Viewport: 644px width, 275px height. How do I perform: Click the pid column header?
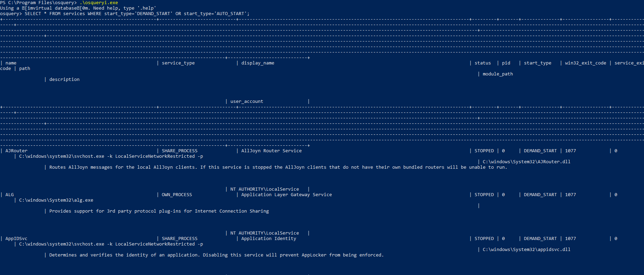506,63
